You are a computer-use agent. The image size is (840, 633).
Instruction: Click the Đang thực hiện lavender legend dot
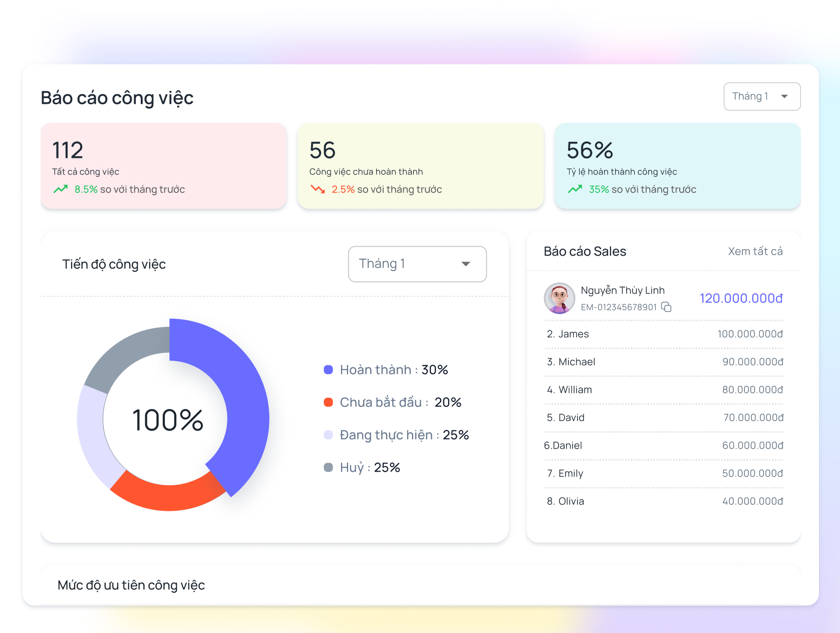click(x=328, y=435)
